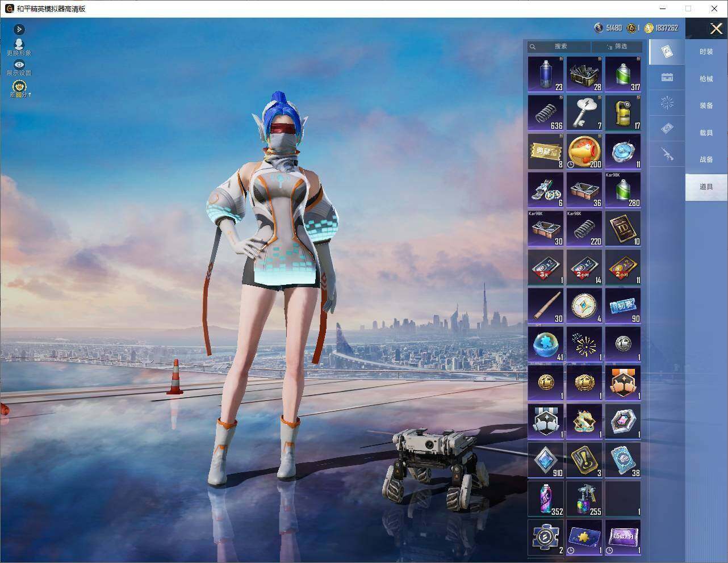The height and width of the screenshot is (563, 728).
Task: Click the silver coin balance 51480
Action: 608,28
